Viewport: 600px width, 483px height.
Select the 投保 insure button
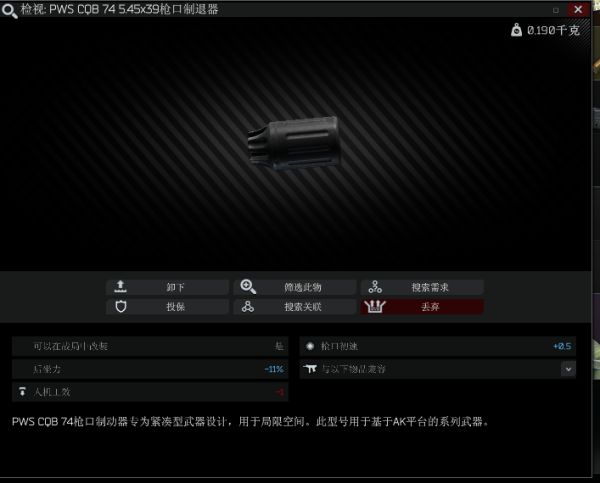tap(167, 307)
